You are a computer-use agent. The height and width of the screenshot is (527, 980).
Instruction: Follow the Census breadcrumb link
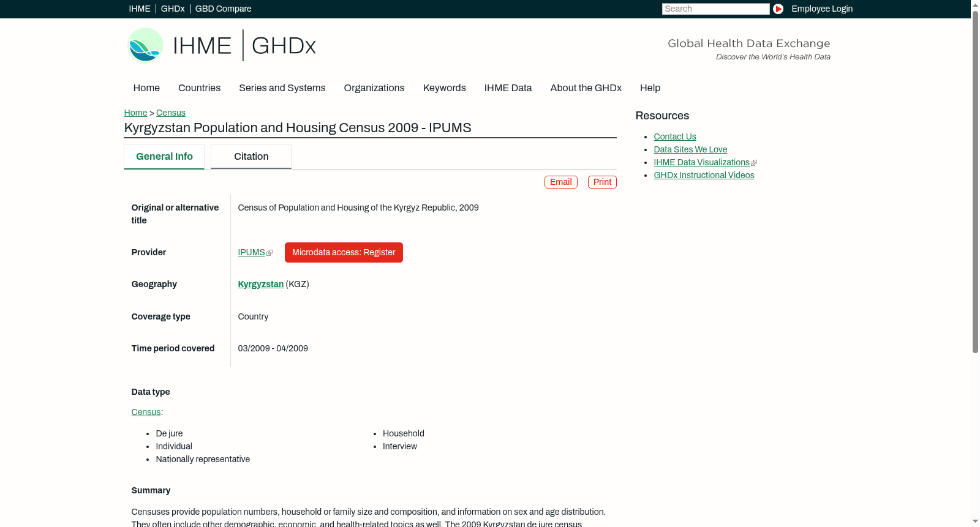(x=171, y=113)
